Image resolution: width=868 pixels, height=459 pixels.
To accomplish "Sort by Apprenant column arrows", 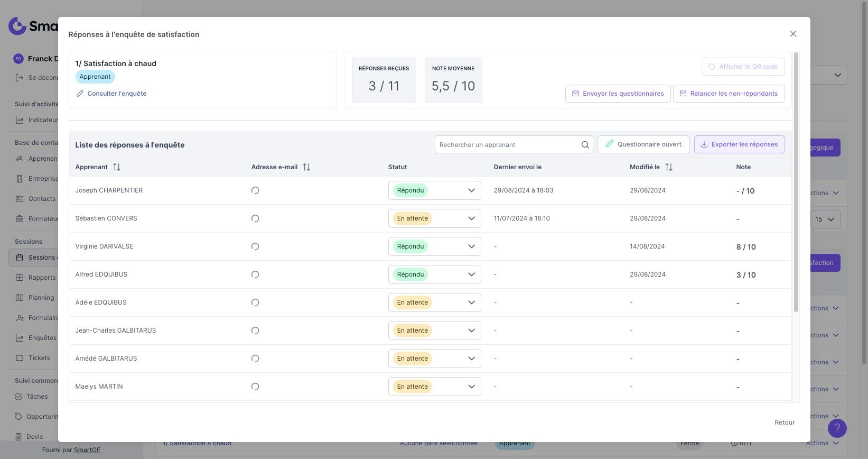I will [x=117, y=167].
